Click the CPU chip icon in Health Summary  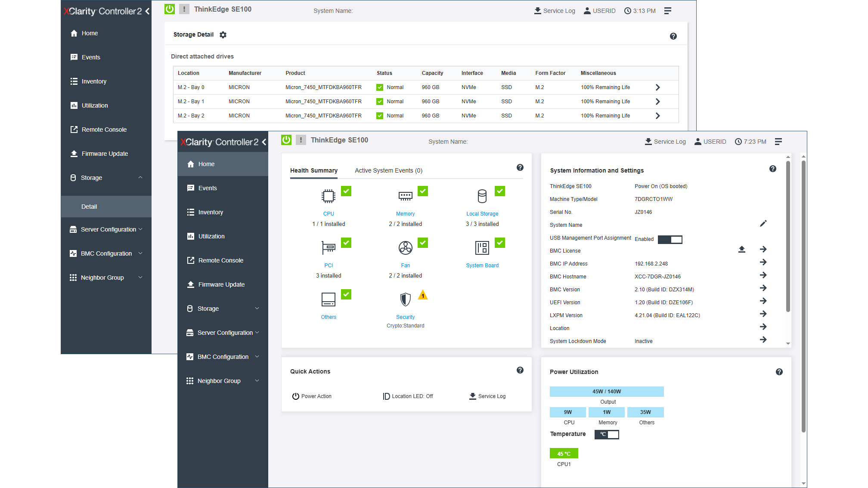click(x=329, y=196)
